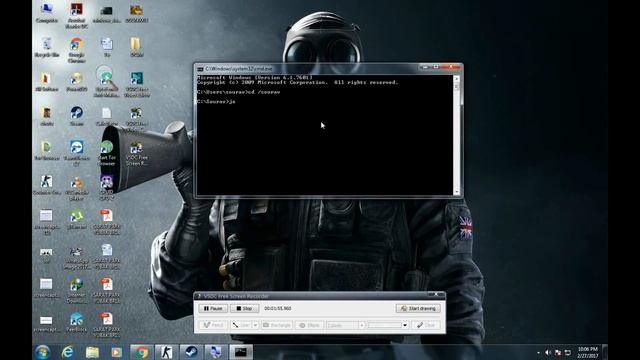Click inside the command prompt console area

pos(325,135)
